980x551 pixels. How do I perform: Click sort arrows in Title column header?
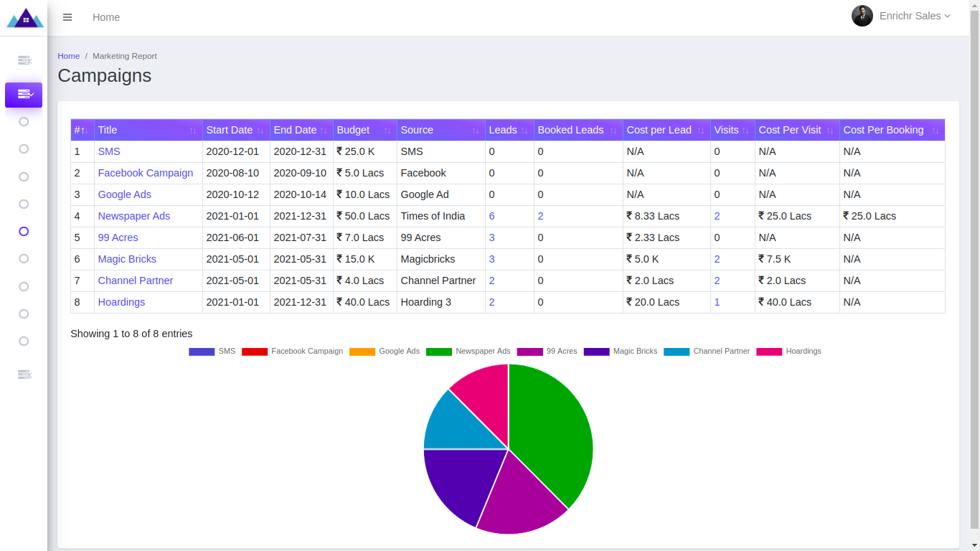193,131
